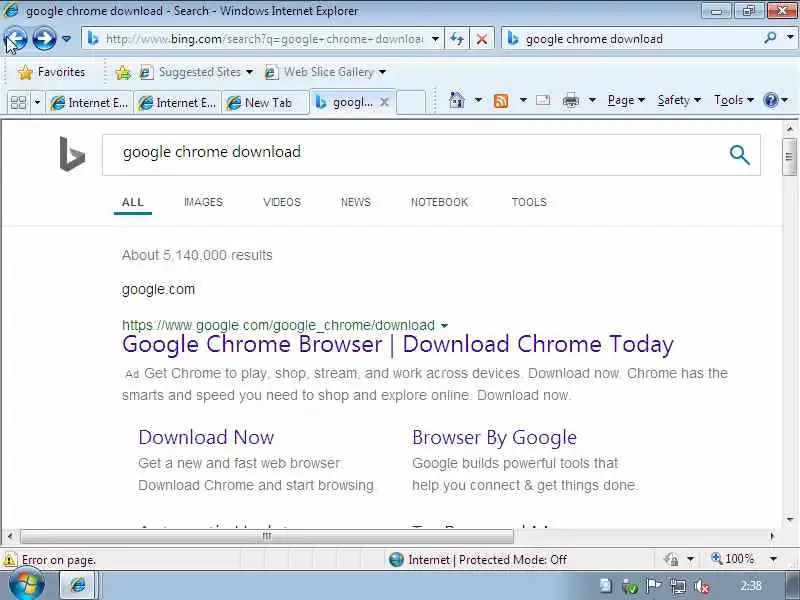Select the ALL results tab

[133, 202]
